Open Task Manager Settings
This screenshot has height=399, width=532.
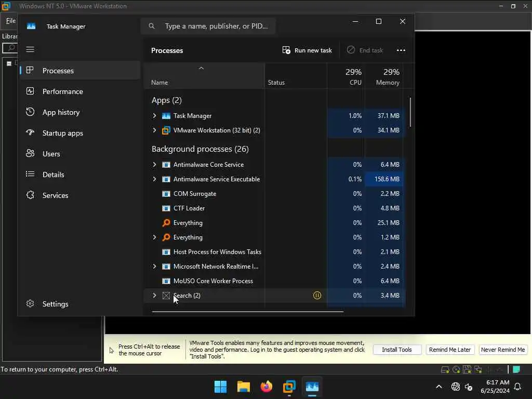(80, 304)
